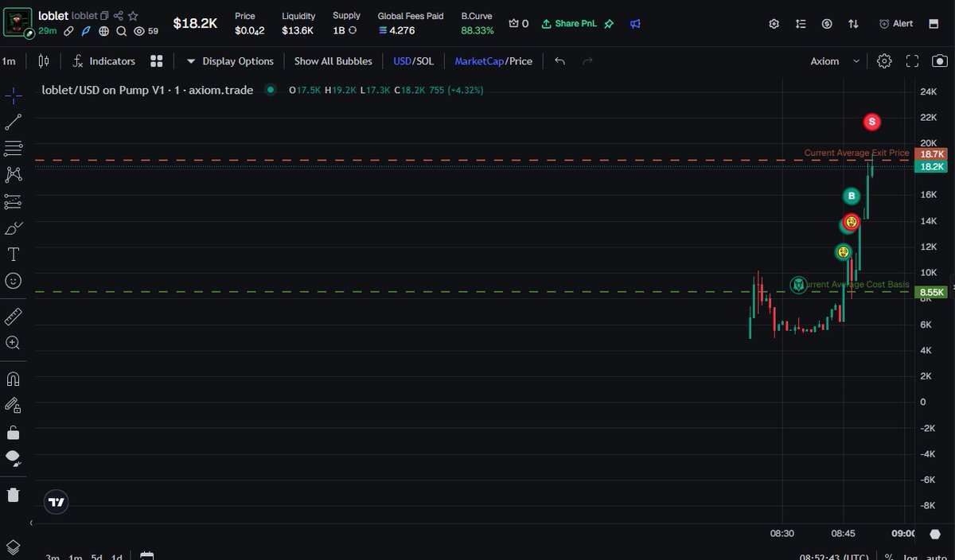Select the trend line drawing tool
Viewport: 955px width, 560px height.
click(13, 122)
